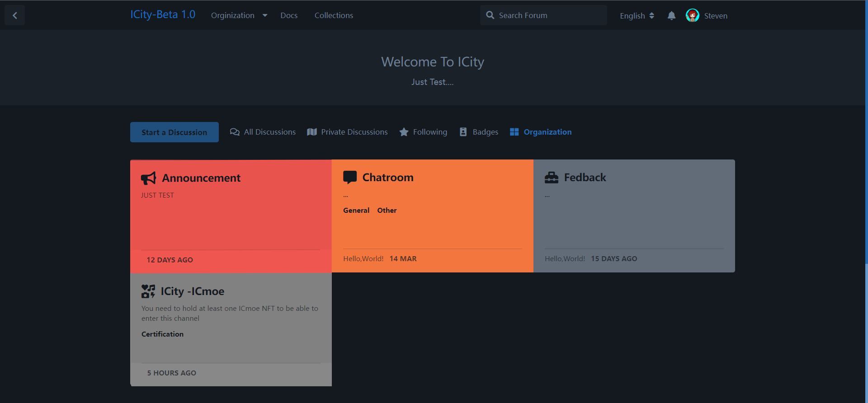Show Following discussions
The image size is (868, 403).
tap(423, 132)
